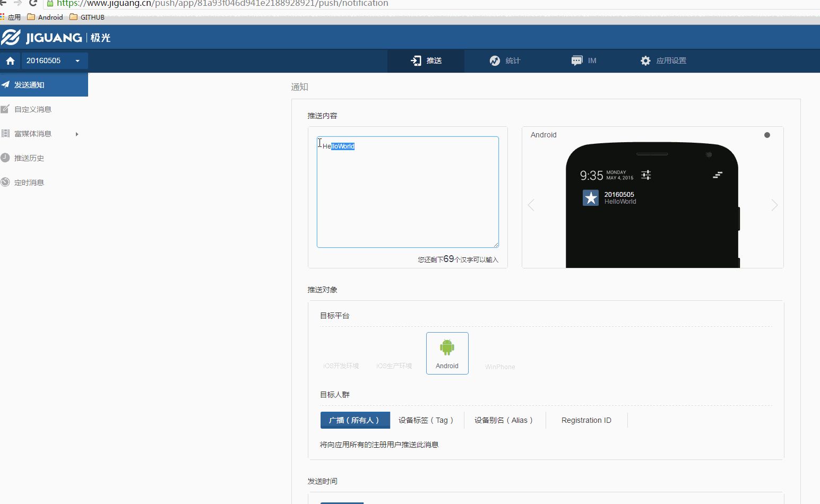Choose 广播 (所有人) broadcast audience
The image size is (820, 504).
[355, 420]
